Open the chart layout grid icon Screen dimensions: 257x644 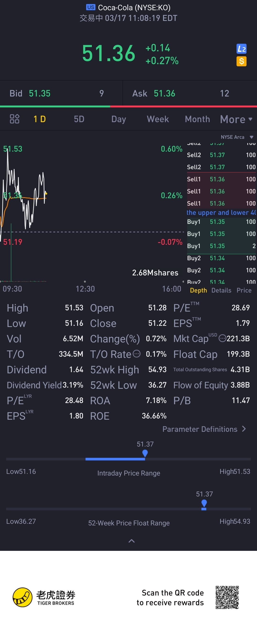(x=15, y=119)
